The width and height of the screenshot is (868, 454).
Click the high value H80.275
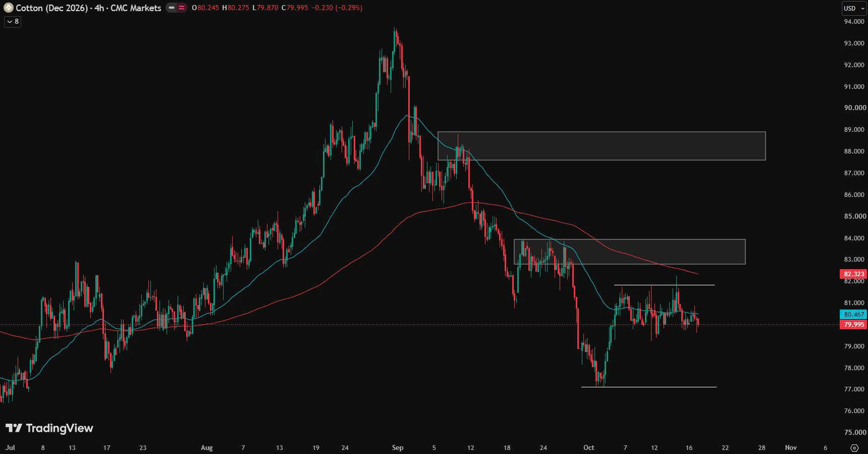tap(236, 8)
